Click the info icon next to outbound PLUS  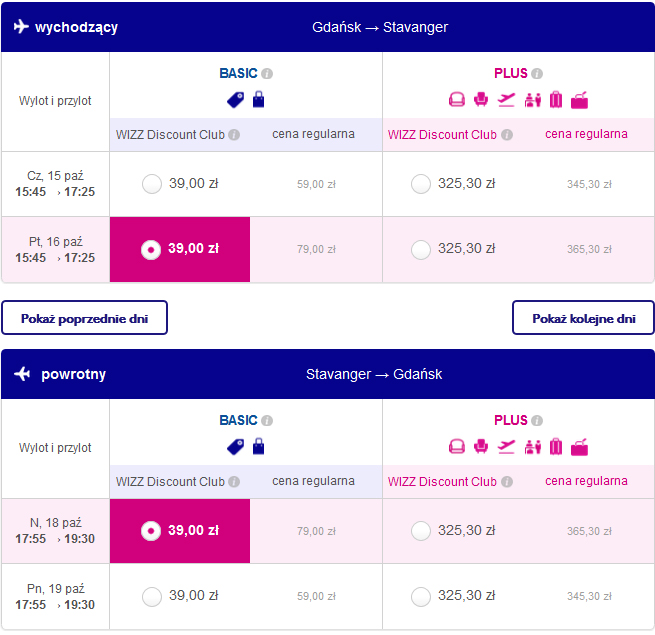tap(537, 74)
